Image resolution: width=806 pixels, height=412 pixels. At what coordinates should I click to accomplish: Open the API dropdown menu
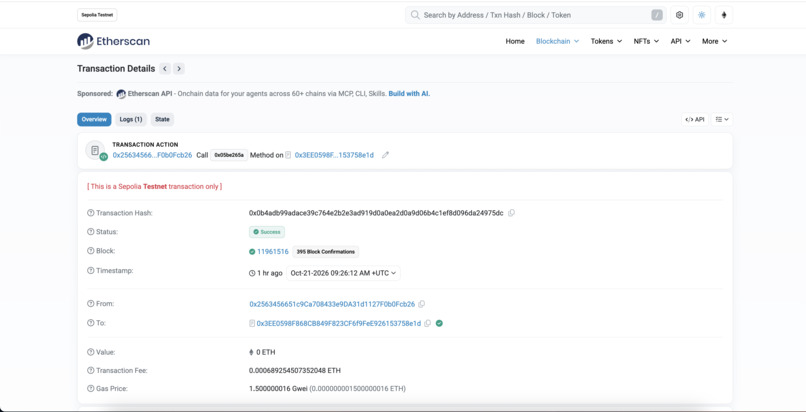(x=680, y=41)
